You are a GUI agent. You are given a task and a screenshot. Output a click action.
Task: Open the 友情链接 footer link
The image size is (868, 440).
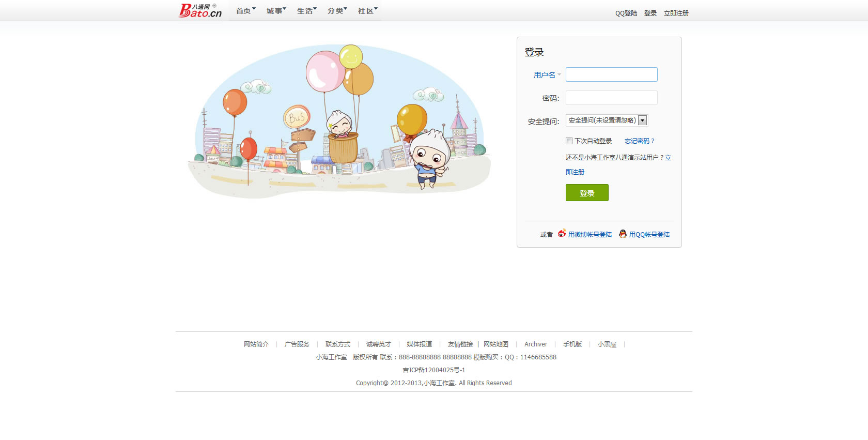tap(460, 344)
